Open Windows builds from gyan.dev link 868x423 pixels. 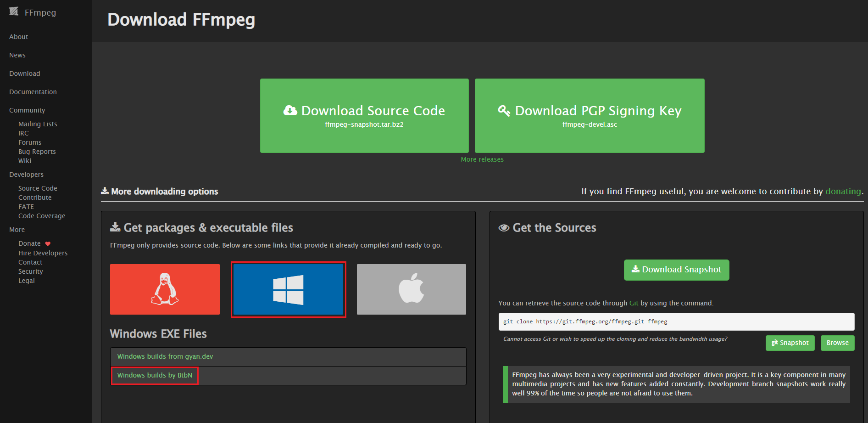coord(165,356)
